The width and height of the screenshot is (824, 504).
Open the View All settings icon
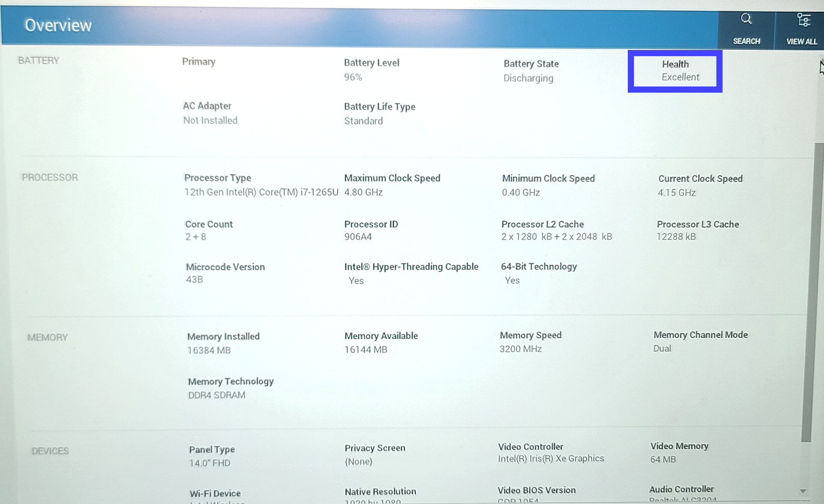pos(803,20)
